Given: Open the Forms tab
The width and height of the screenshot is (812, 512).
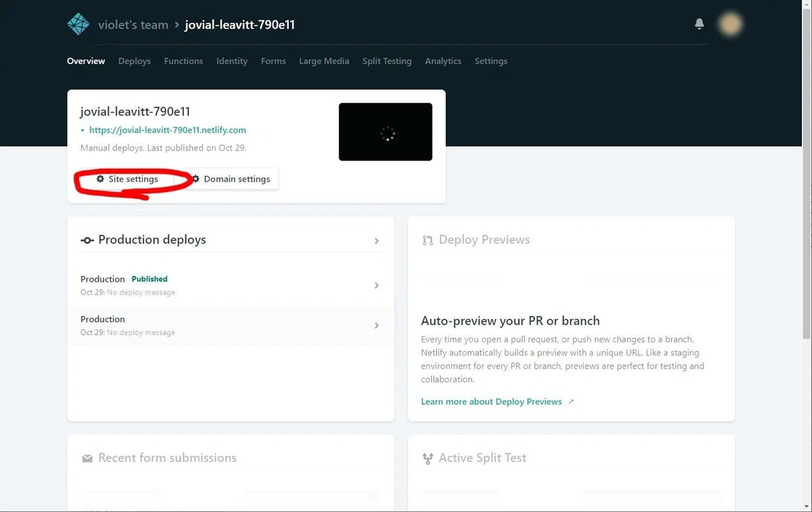Looking at the screenshot, I should point(273,61).
